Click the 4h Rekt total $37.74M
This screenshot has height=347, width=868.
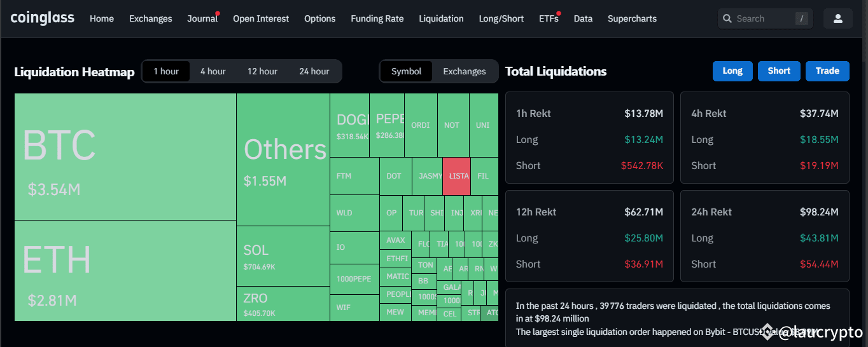(x=819, y=114)
